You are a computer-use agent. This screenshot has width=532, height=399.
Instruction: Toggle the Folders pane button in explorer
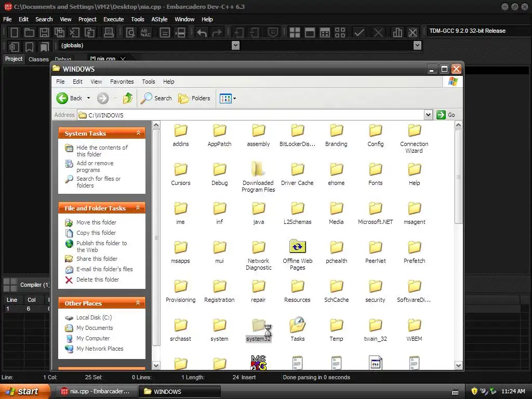click(194, 98)
